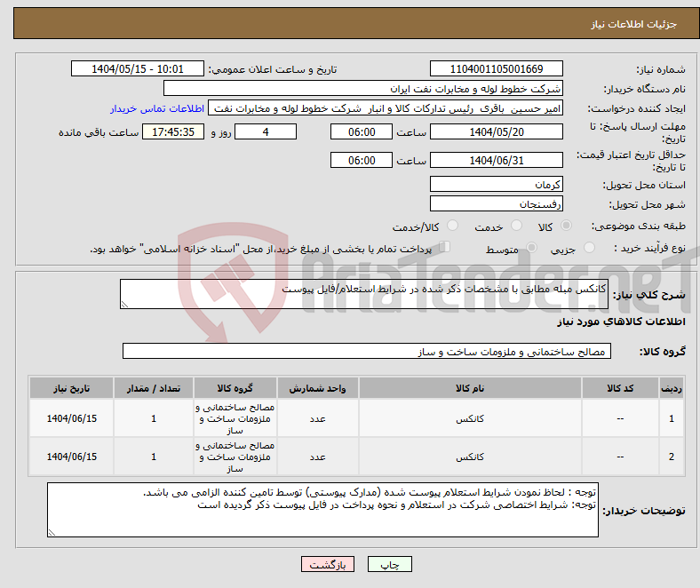Click the response deadline time 06:00 field

pyautogui.click(x=362, y=131)
